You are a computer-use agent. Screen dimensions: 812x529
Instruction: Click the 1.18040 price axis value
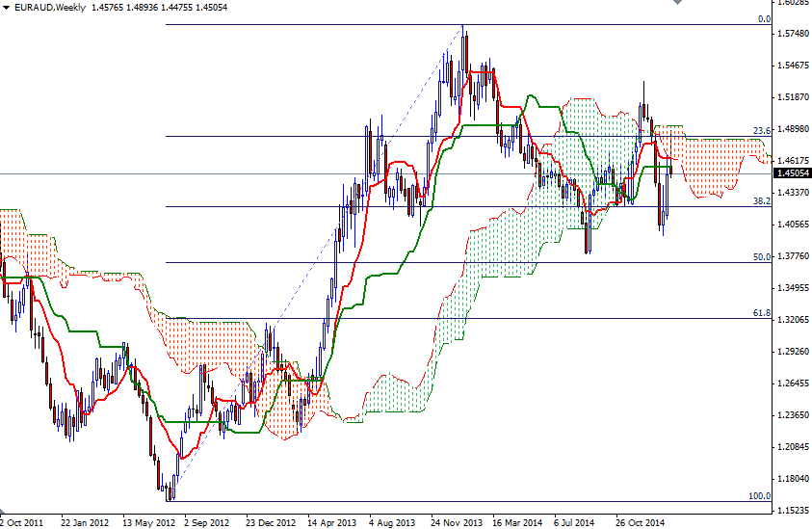pos(793,479)
